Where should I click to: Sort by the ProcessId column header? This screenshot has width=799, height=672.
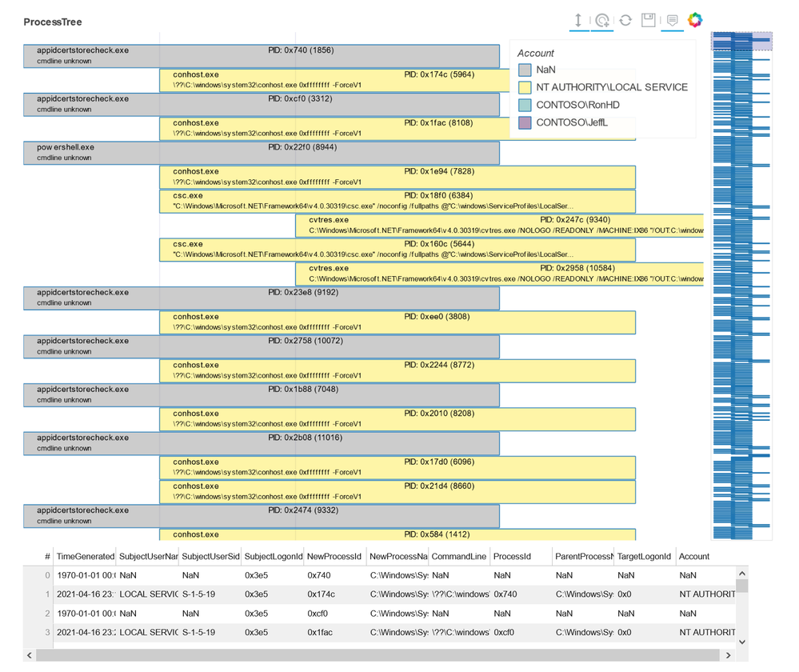pos(521,556)
